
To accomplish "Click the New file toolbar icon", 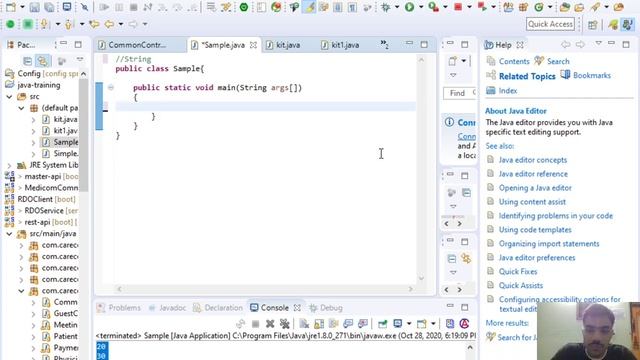I will coord(11,7).
